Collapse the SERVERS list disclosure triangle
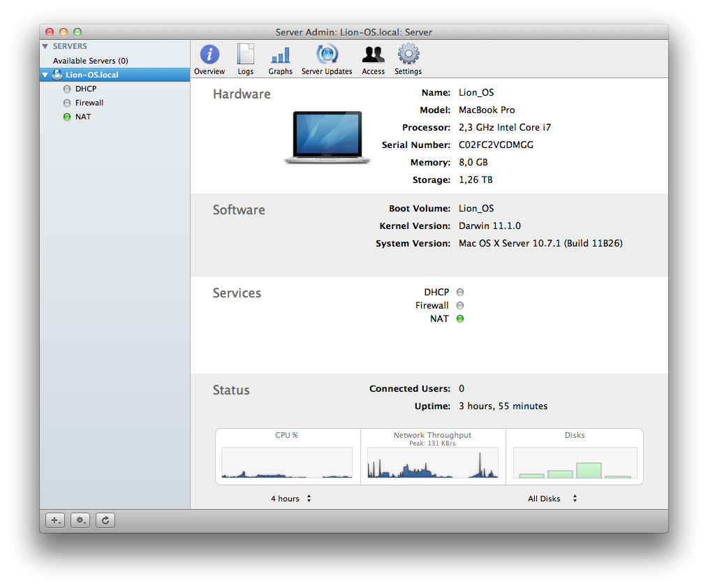 pos(45,46)
